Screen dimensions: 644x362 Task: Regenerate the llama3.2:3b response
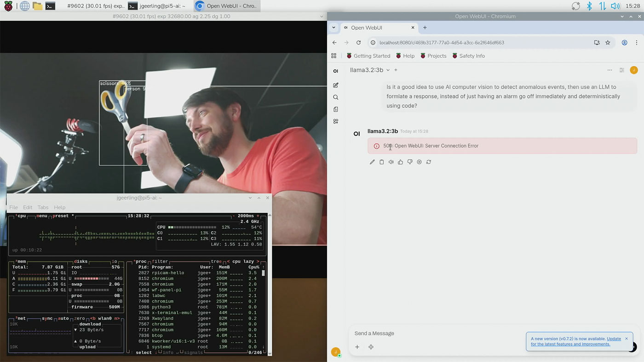[x=429, y=162]
